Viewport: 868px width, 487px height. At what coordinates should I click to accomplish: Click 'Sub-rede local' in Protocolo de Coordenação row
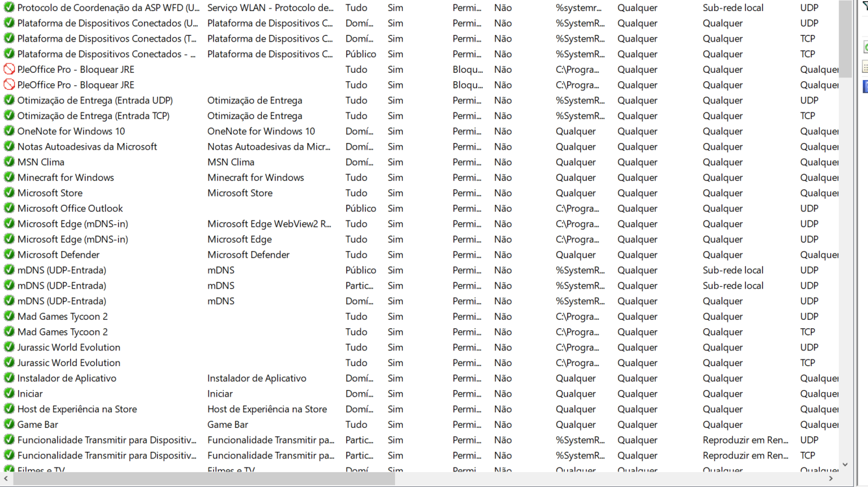(x=733, y=8)
